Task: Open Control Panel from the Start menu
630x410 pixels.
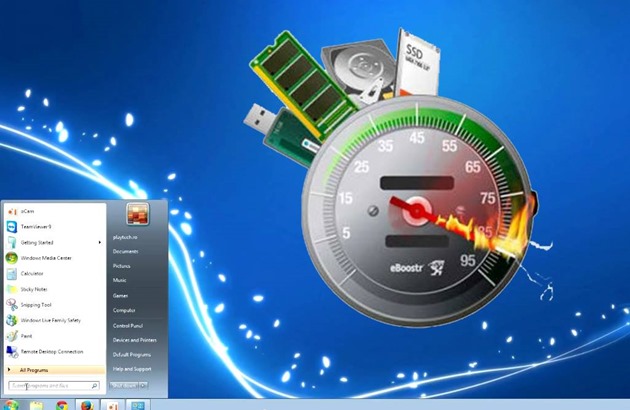Action: (x=127, y=325)
